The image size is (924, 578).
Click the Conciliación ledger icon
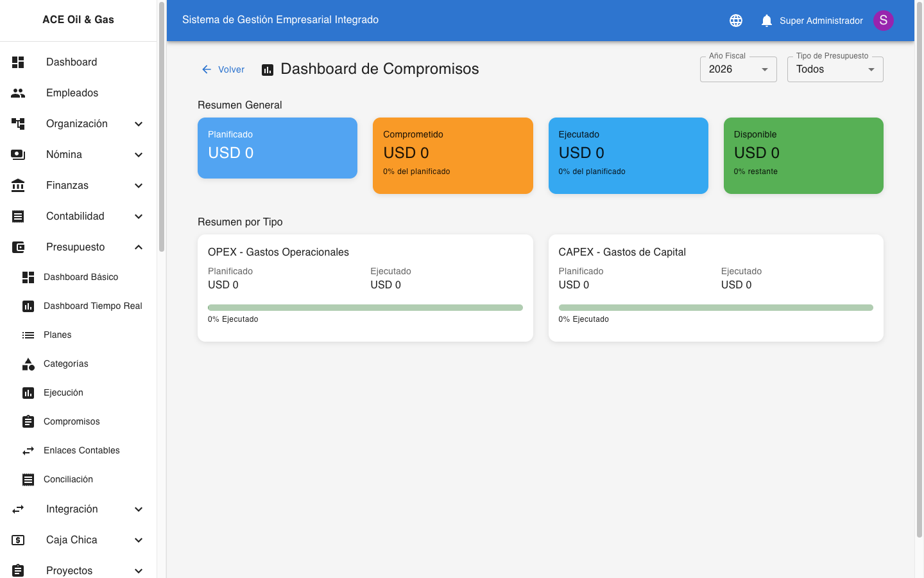[x=28, y=479]
